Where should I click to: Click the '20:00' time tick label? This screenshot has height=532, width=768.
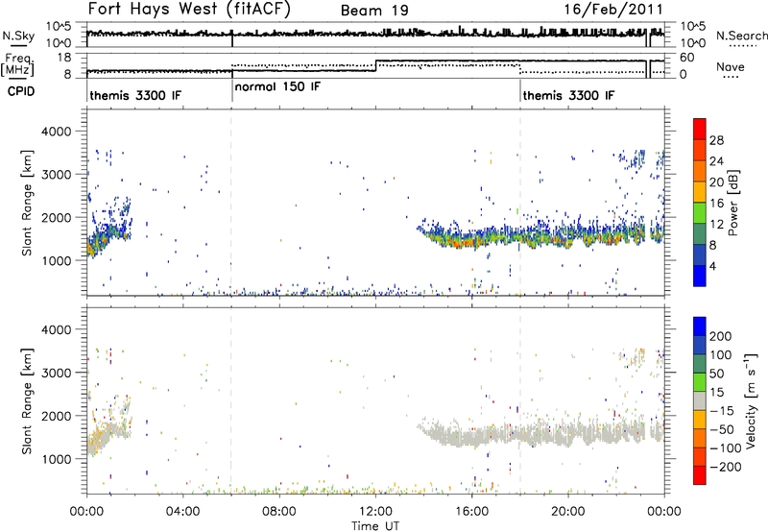[x=568, y=512]
